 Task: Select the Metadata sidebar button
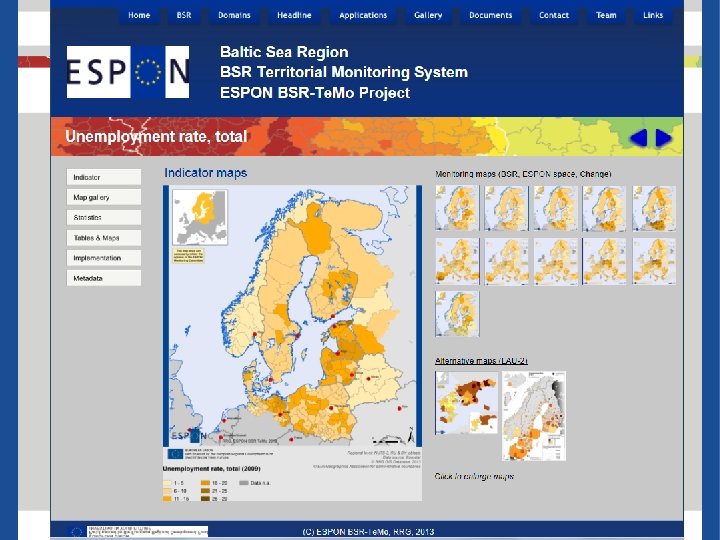tap(104, 278)
